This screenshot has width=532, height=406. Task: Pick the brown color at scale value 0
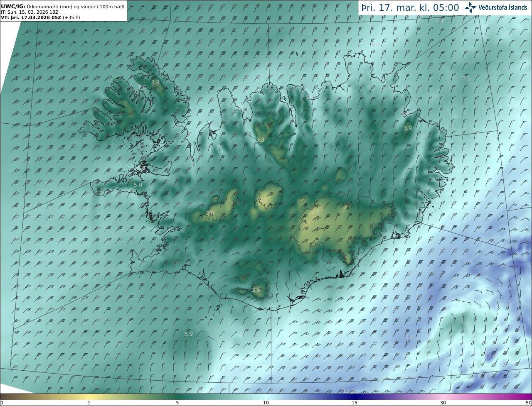[2, 397]
